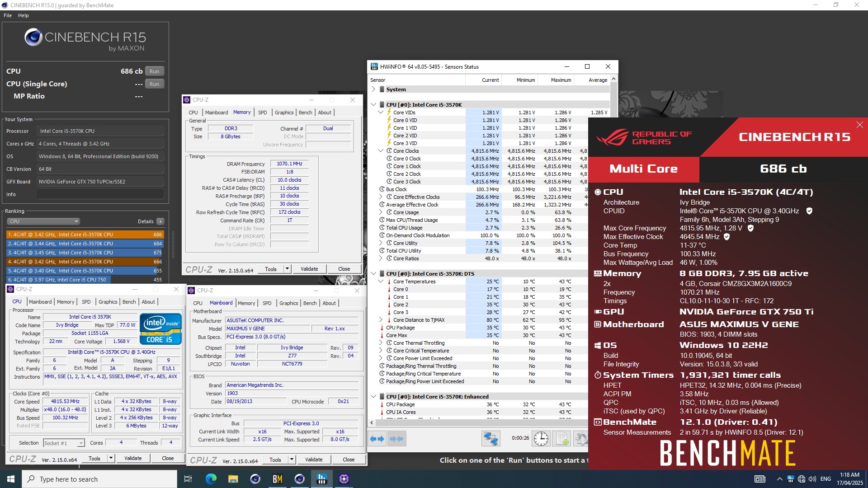
Task: Open the Windows Start menu
Action: click(x=11, y=479)
